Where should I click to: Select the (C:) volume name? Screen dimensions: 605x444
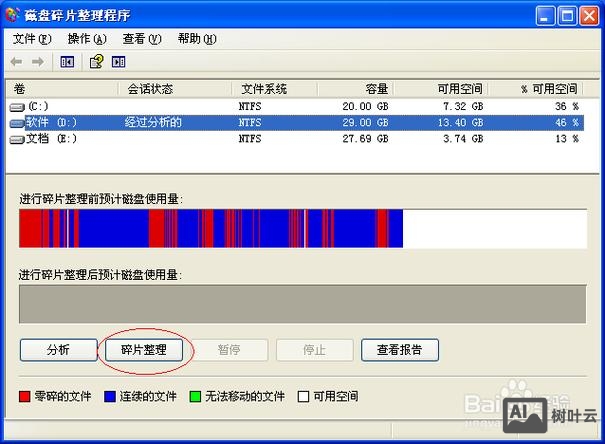(x=38, y=106)
